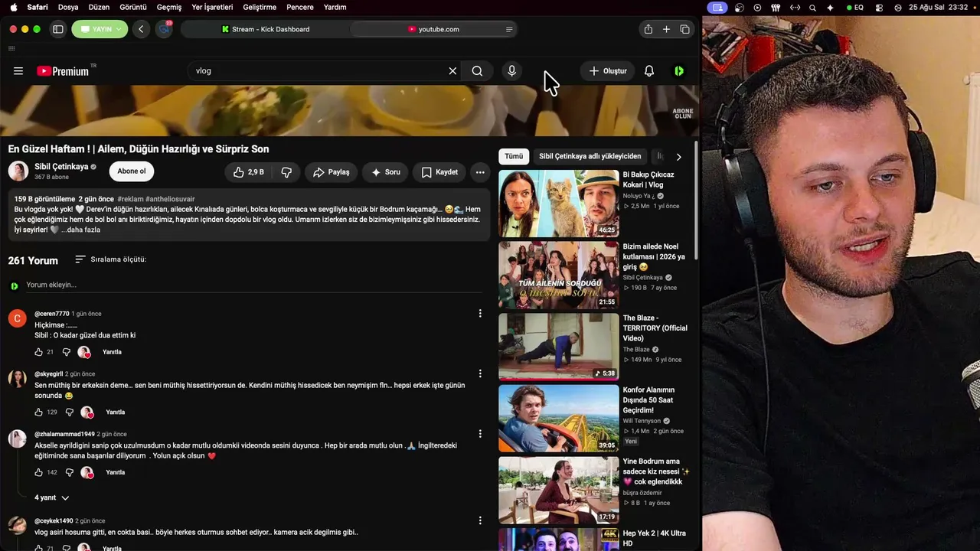Viewport: 980px width, 551px height.
Task: Select the "Tümü" filter chip
Action: pos(514,156)
